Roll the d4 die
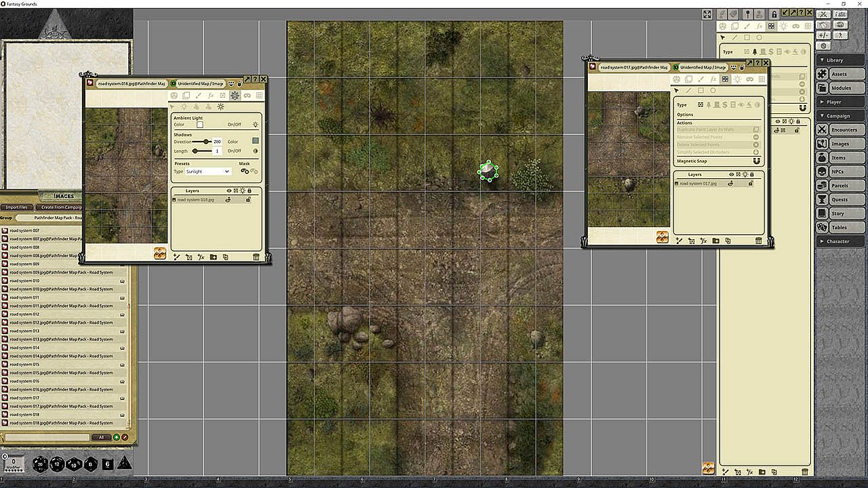The width and height of the screenshot is (868, 488). [125, 464]
